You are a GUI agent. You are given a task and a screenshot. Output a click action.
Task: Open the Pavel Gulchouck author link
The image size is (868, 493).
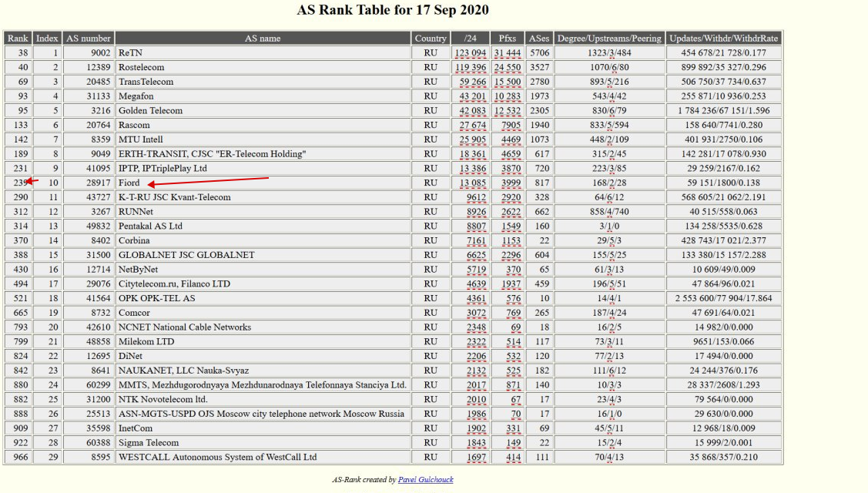tap(425, 480)
